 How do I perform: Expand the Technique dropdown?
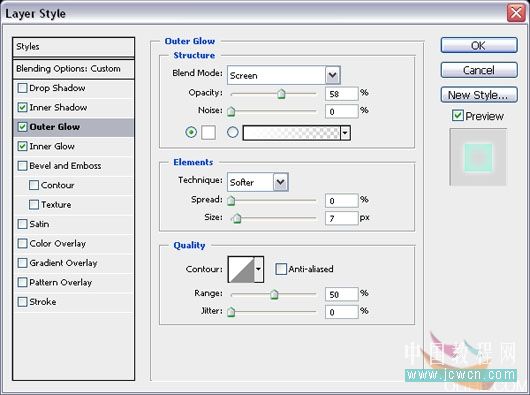click(281, 182)
